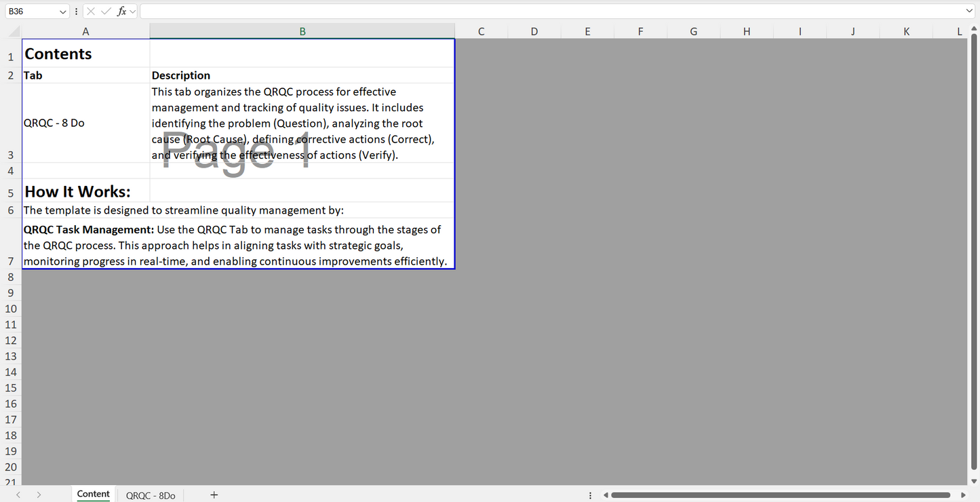Click the horizontal scrollbar thumb
The height and width of the screenshot is (502, 980).
click(780, 495)
